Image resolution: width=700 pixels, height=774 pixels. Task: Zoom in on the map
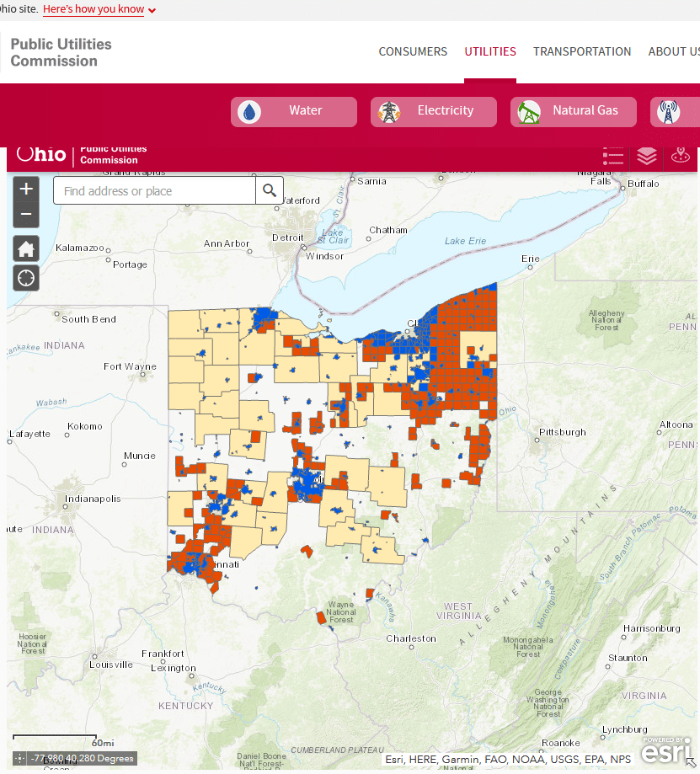point(25,187)
